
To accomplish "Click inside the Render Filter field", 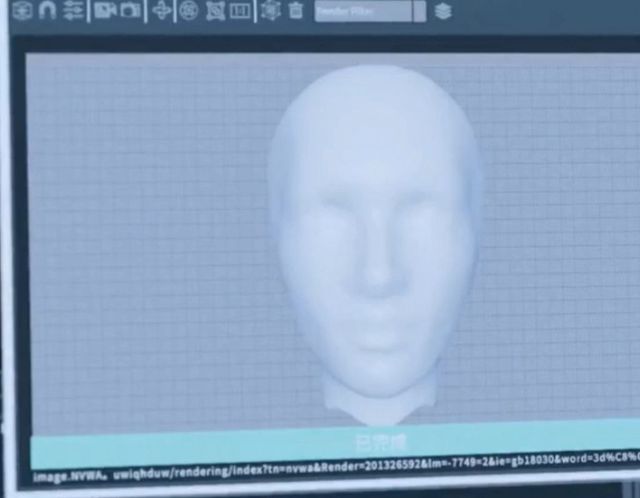I will (360, 11).
